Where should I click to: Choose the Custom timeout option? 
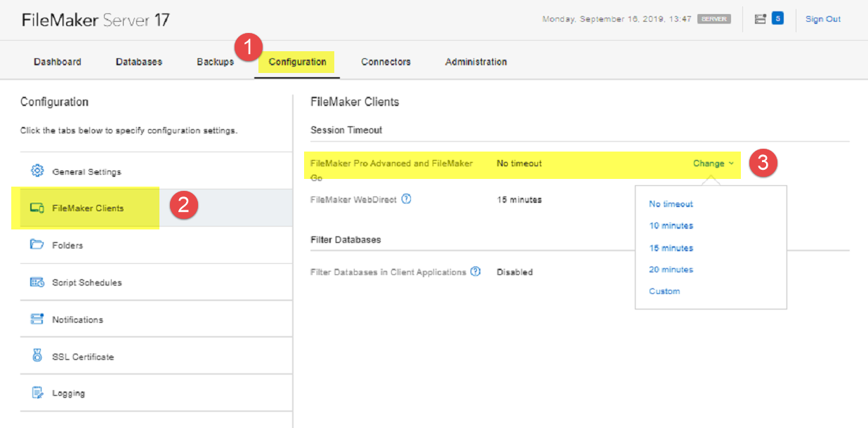point(664,291)
